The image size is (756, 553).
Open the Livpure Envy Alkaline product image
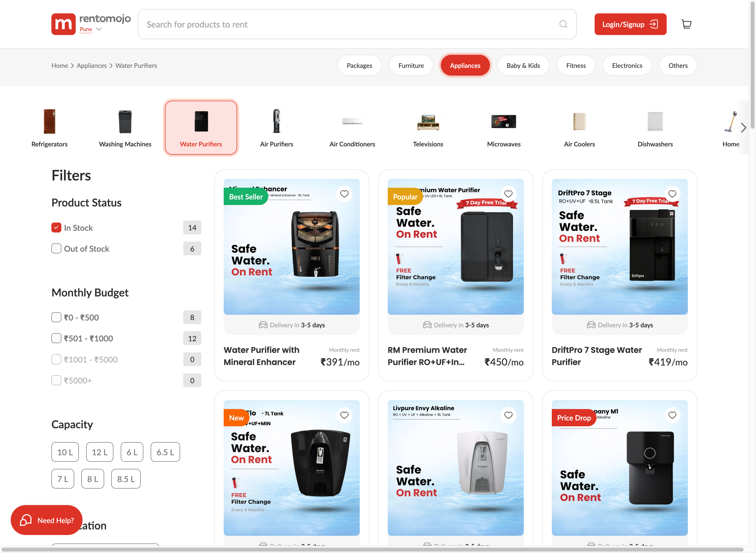(456, 468)
